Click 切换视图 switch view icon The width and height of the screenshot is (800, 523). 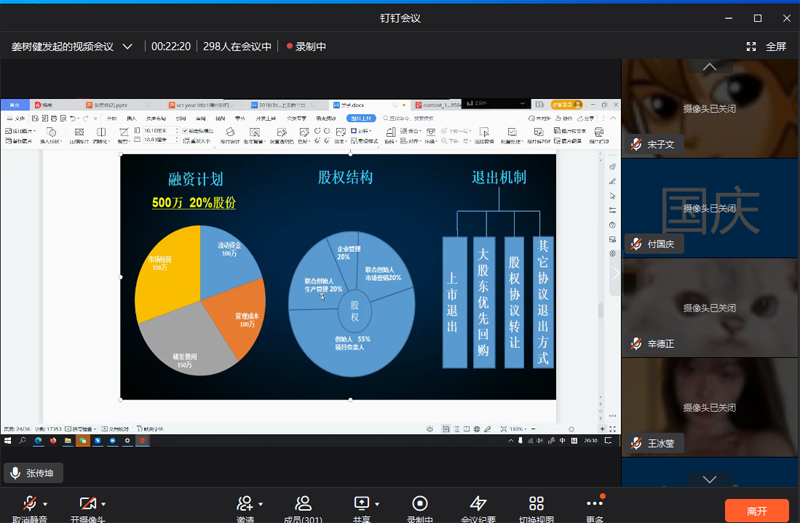[x=536, y=503]
